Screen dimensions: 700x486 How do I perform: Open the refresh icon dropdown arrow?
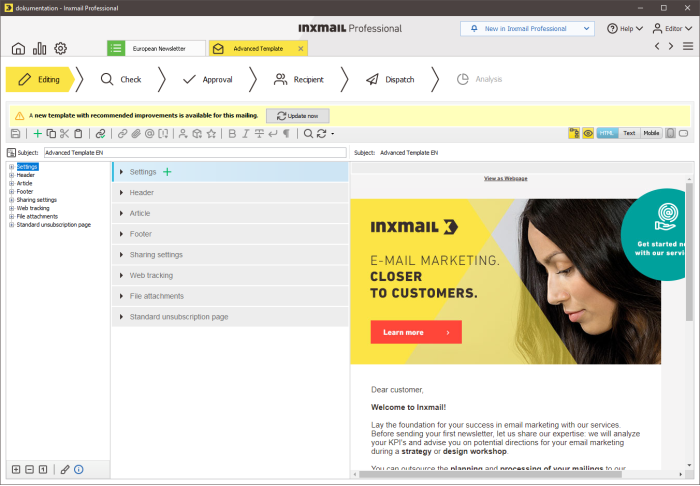333,134
